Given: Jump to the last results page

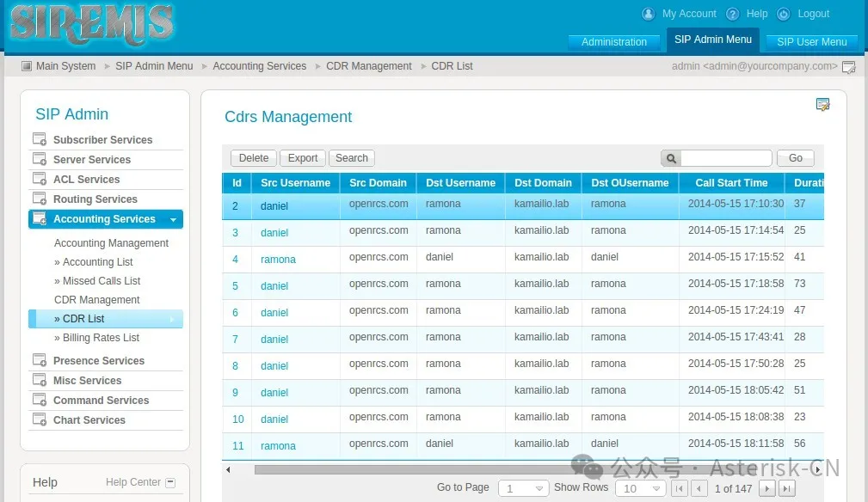Looking at the screenshot, I should [x=786, y=489].
